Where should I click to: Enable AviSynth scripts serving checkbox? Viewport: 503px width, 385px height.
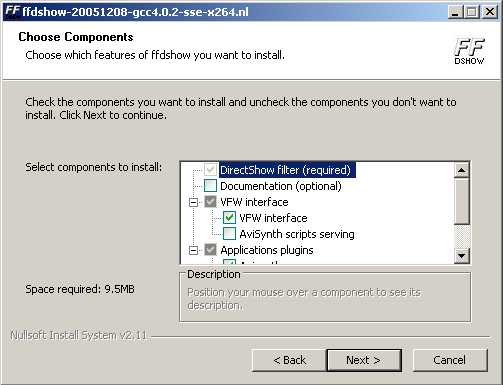point(229,234)
